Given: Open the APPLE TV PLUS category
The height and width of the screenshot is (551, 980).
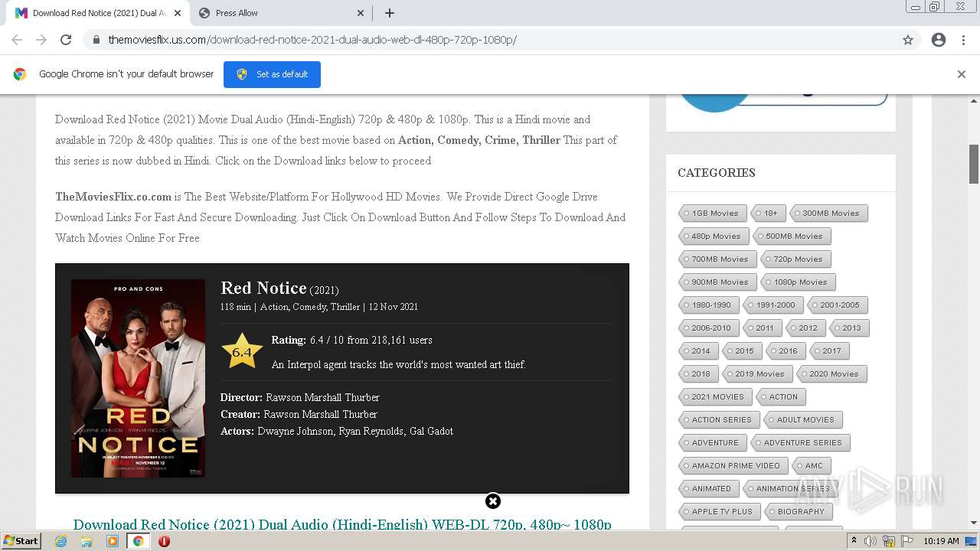Looking at the screenshot, I should tap(718, 512).
